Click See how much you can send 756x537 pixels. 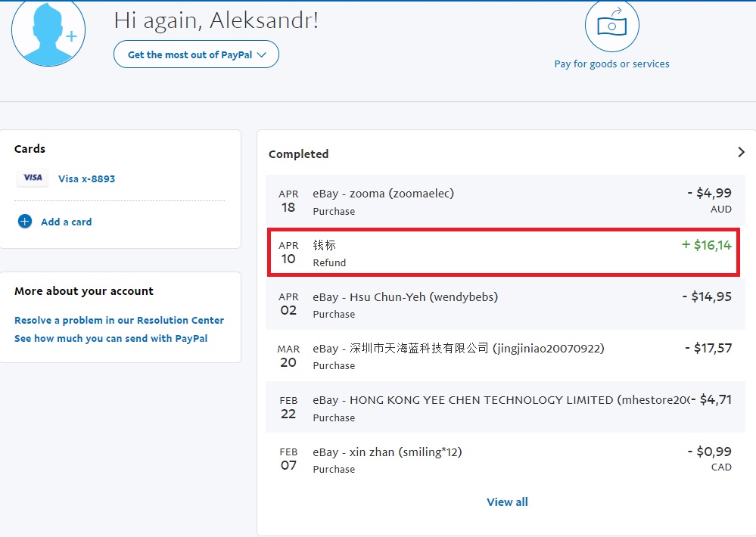click(110, 339)
